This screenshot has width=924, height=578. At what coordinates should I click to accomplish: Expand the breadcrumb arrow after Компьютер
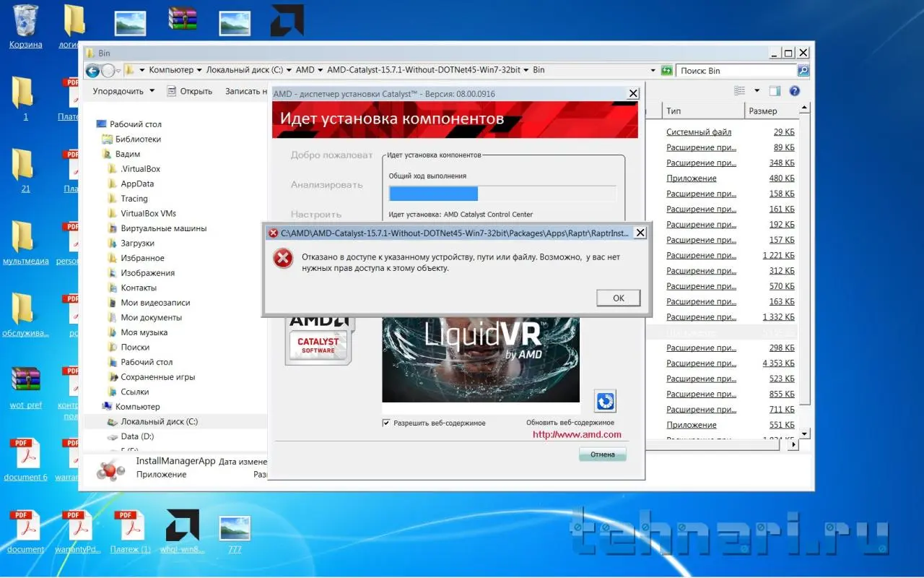pos(199,70)
